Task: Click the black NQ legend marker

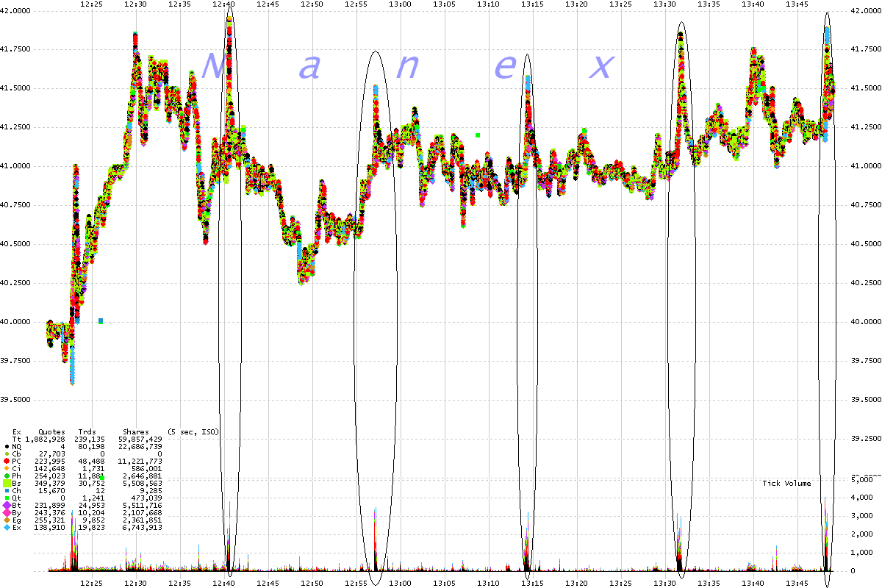Action: point(7,446)
